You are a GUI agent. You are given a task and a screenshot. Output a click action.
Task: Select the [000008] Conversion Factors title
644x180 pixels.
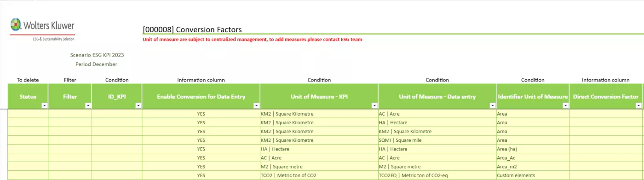tap(192, 29)
